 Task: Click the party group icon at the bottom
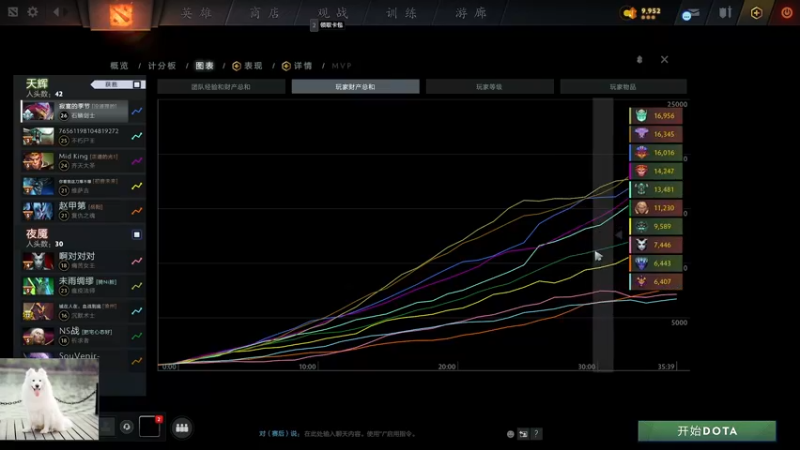point(182,428)
